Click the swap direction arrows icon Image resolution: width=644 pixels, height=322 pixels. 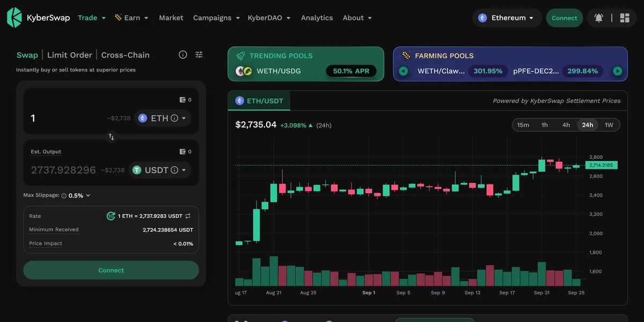pyautogui.click(x=111, y=137)
